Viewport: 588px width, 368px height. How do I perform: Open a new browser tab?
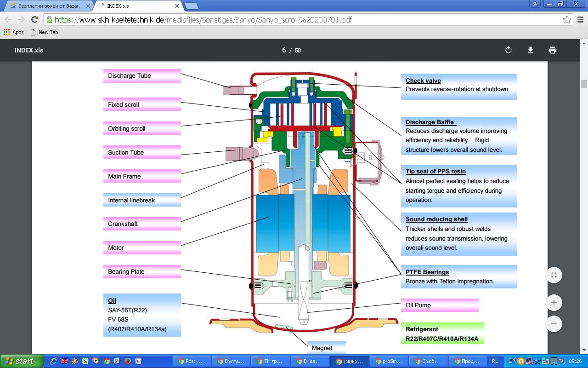pos(191,6)
